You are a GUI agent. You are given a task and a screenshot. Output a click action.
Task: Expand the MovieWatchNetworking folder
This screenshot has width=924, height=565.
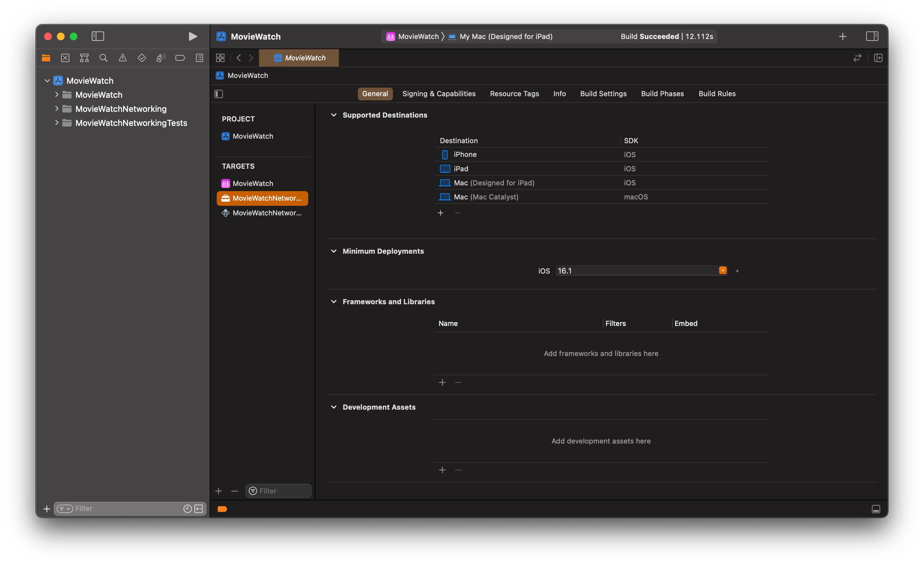click(x=57, y=109)
